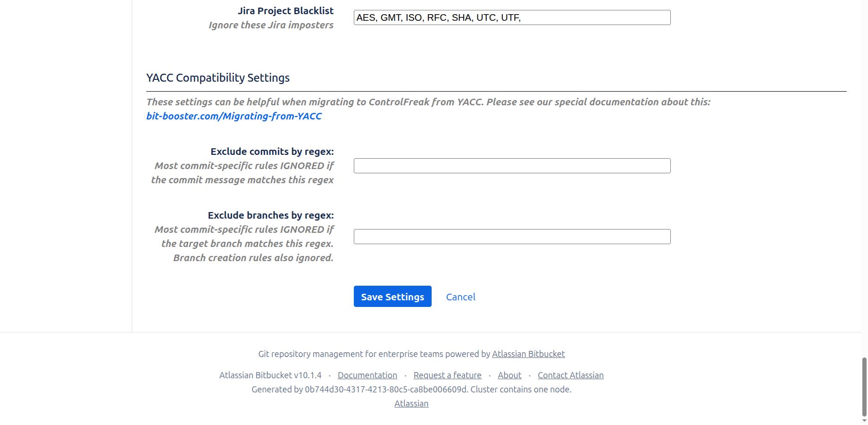868x425 pixels.
Task: Select the YACC Compatibility Settings heading
Action: point(218,77)
